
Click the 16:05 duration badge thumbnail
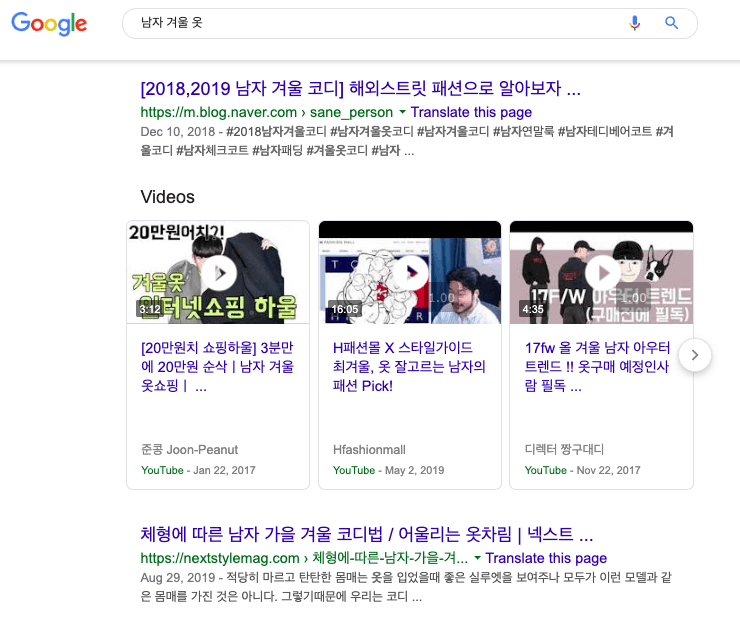click(x=345, y=309)
